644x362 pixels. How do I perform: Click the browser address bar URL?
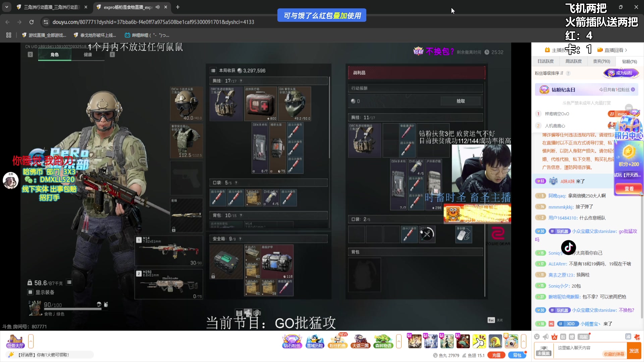point(153,22)
